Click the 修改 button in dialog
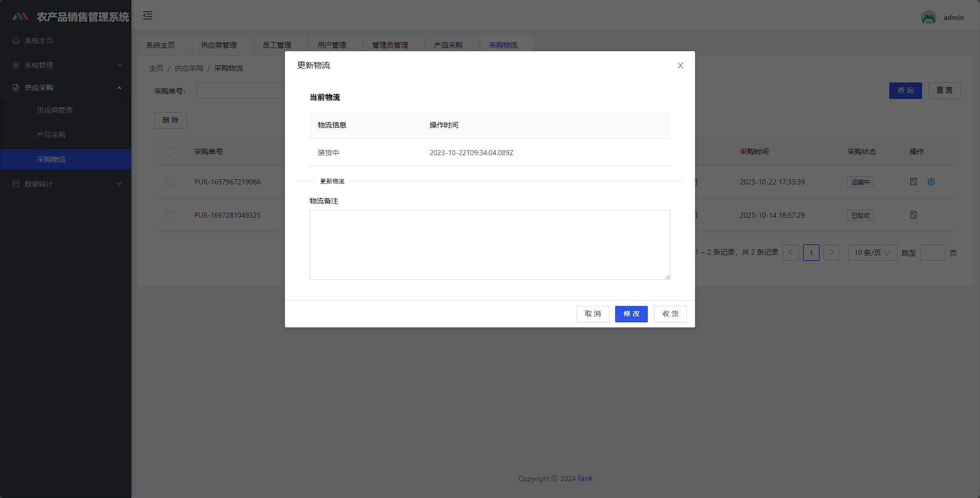 tap(631, 314)
